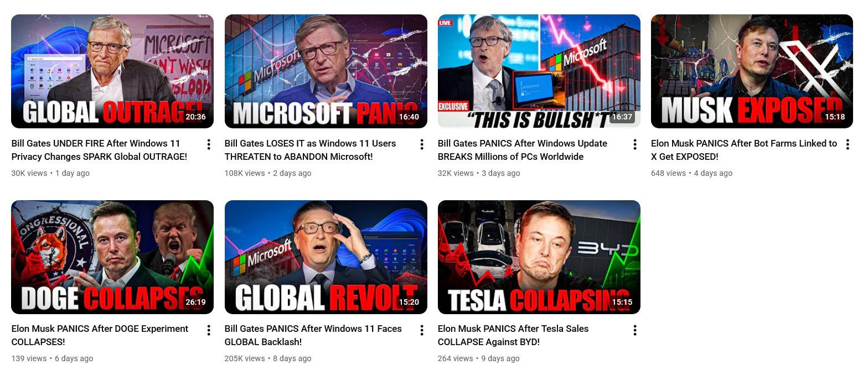Open three-dot menu for THREATEN to ABANDON Microsoft video

422,144
